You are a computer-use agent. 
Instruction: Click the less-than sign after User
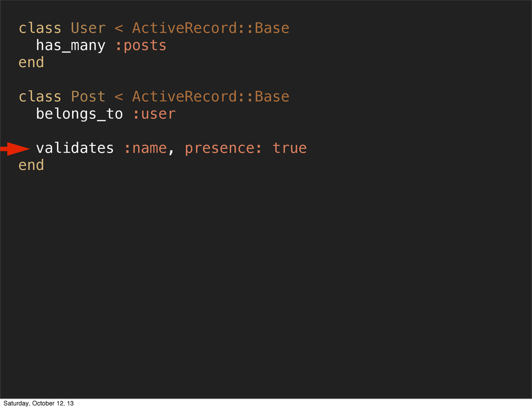click(119, 29)
